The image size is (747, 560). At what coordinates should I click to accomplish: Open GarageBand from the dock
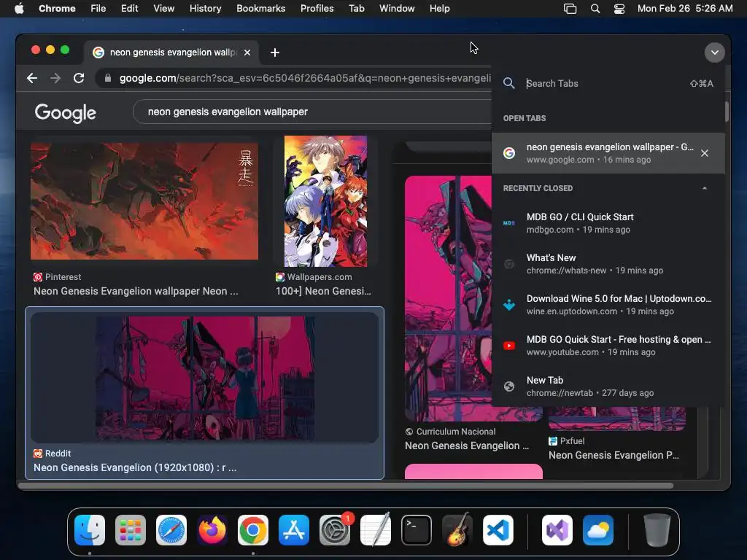457,530
